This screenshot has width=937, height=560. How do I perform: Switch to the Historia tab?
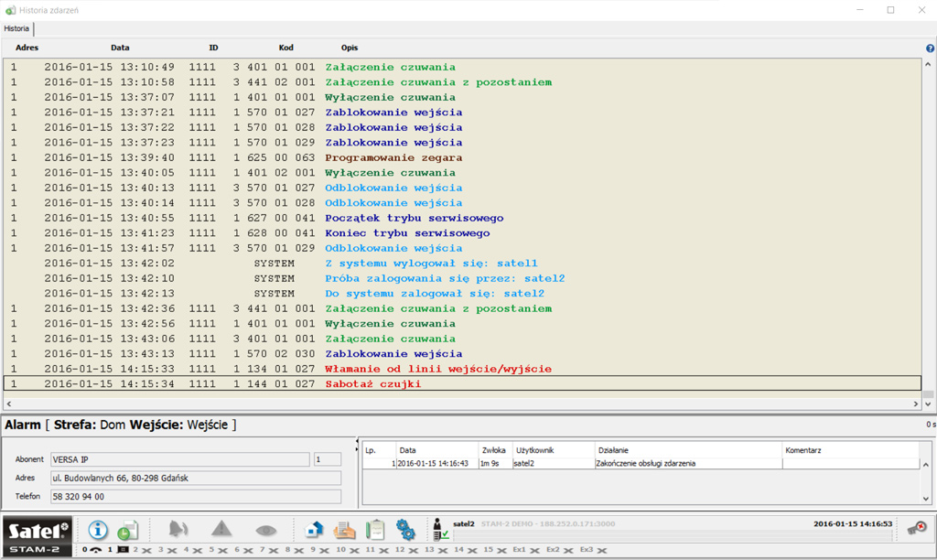coord(16,29)
